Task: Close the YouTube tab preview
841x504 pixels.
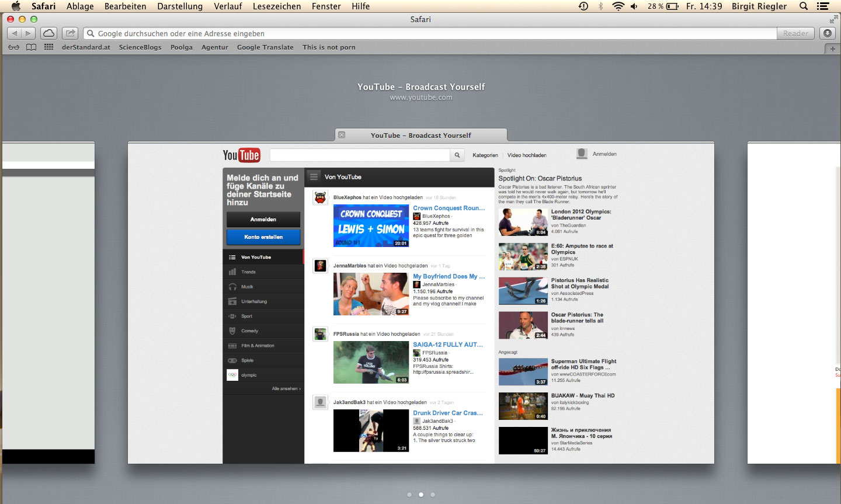Action: (x=342, y=135)
